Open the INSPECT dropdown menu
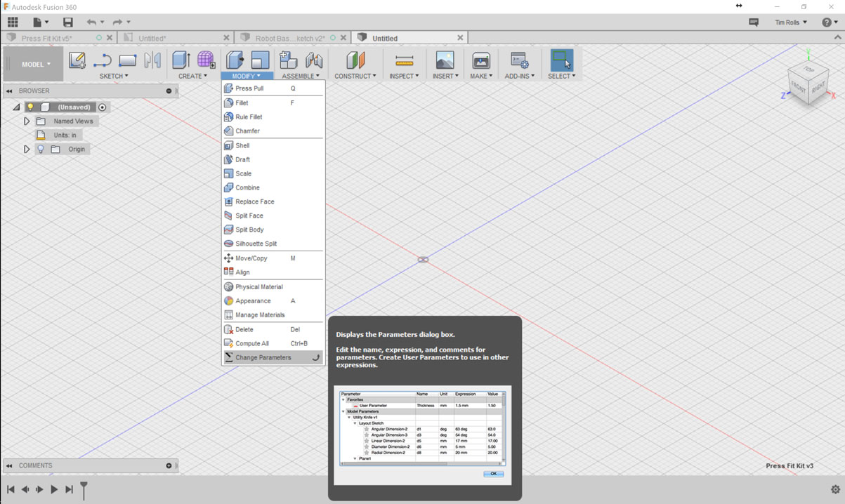 404,76
